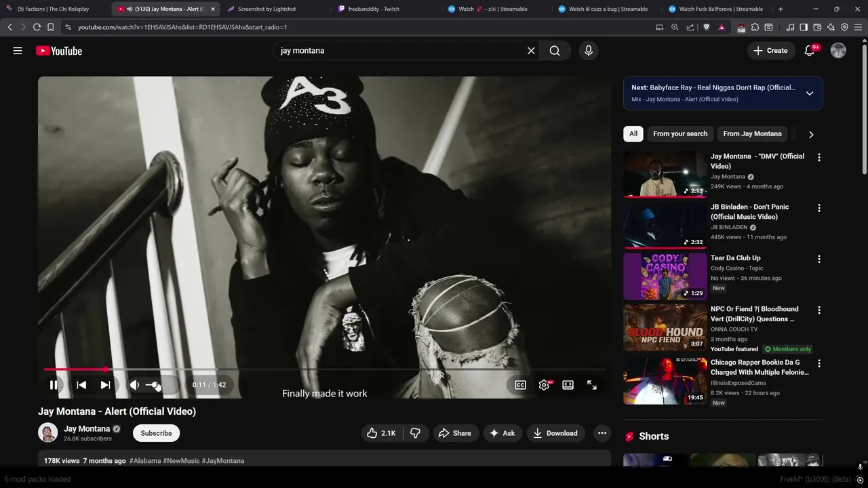
Task: Switch to the Screenshot by Lightshot tab
Action: click(x=267, y=9)
